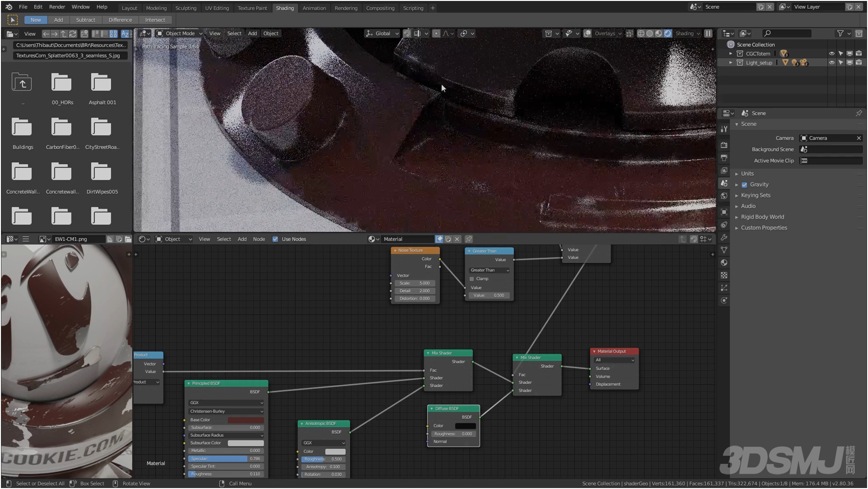The height and width of the screenshot is (489, 868).
Task: Click the New selection mode button
Action: click(x=35, y=20)
